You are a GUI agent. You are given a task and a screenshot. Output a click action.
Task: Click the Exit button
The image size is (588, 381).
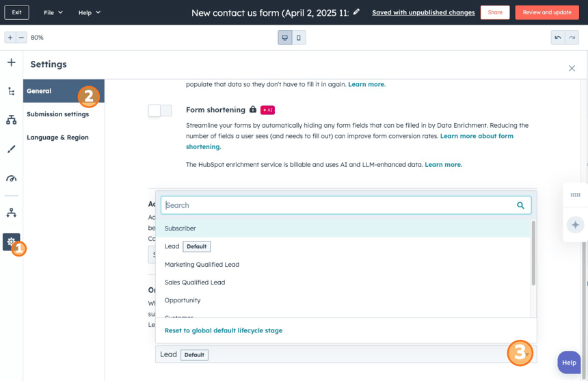tap(16, 12)
